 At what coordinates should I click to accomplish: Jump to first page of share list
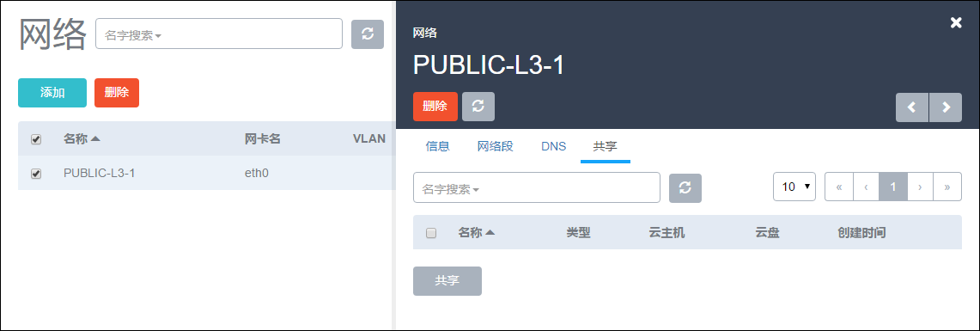point(839,187)
